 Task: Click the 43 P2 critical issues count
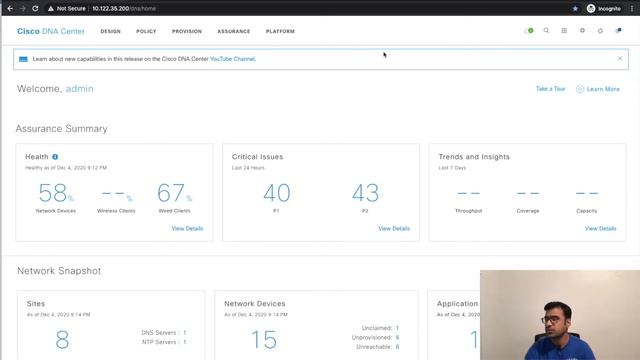(x=365, y=193)
